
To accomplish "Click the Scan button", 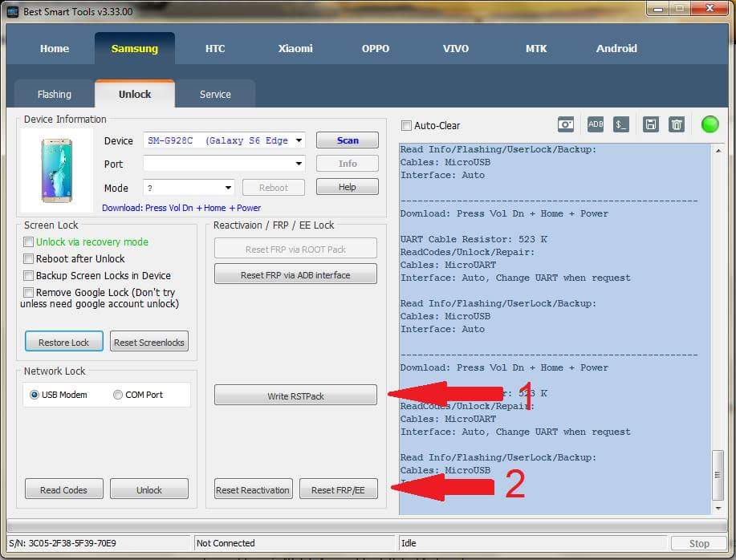I will pos(348,140).
